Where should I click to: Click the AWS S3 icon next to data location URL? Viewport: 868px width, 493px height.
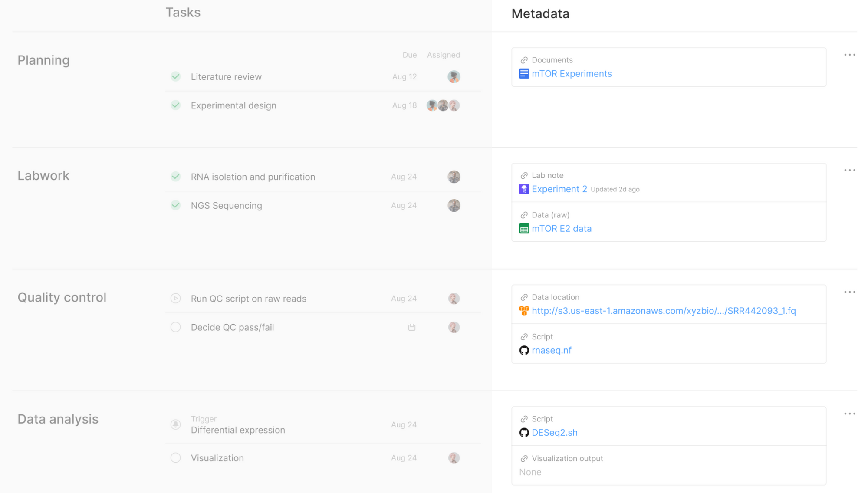pyautogui.click(x=524, y=311)
